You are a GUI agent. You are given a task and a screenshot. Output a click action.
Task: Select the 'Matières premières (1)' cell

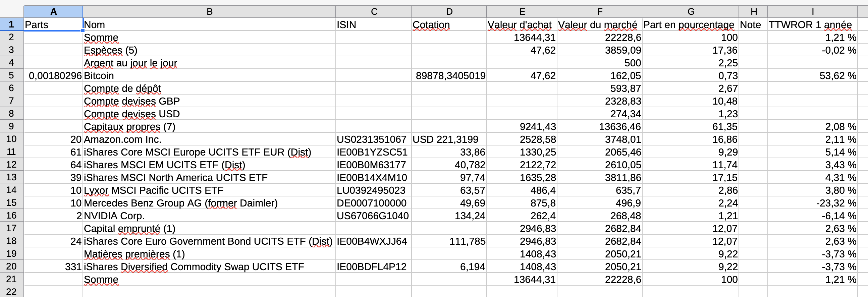click(x=209, y=254)
